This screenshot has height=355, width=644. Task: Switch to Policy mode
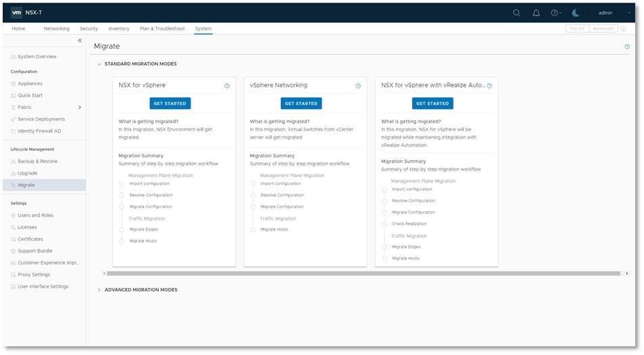pyautogui.click(x=577, y=29)
